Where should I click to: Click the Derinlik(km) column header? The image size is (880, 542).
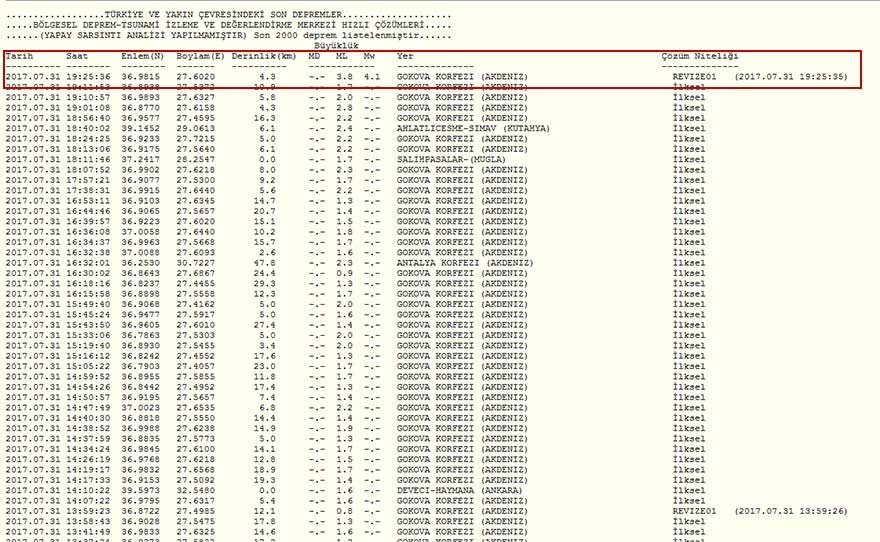tap(264, 57)
